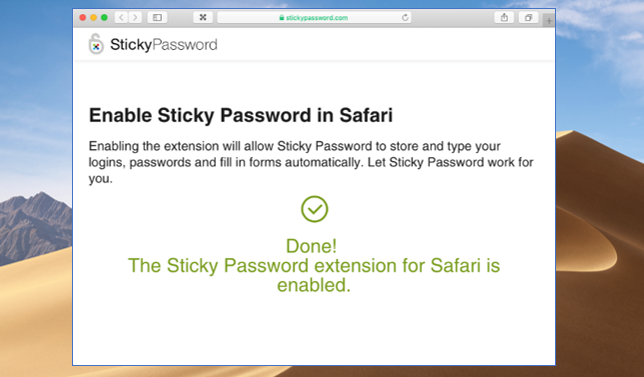Click the green padlock in address bar
Image resolution: width=644 pixels, height=377 pixels.
(282, 18)
